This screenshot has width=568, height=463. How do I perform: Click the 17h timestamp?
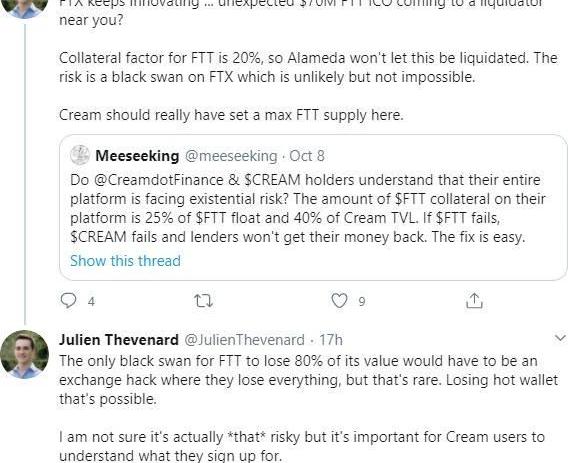click(331, 340)
